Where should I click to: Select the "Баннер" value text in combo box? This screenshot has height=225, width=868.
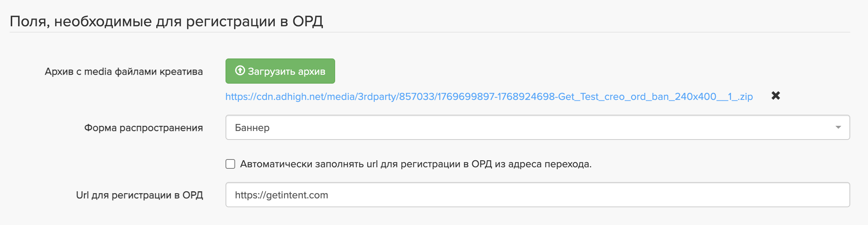pos(252,128)
